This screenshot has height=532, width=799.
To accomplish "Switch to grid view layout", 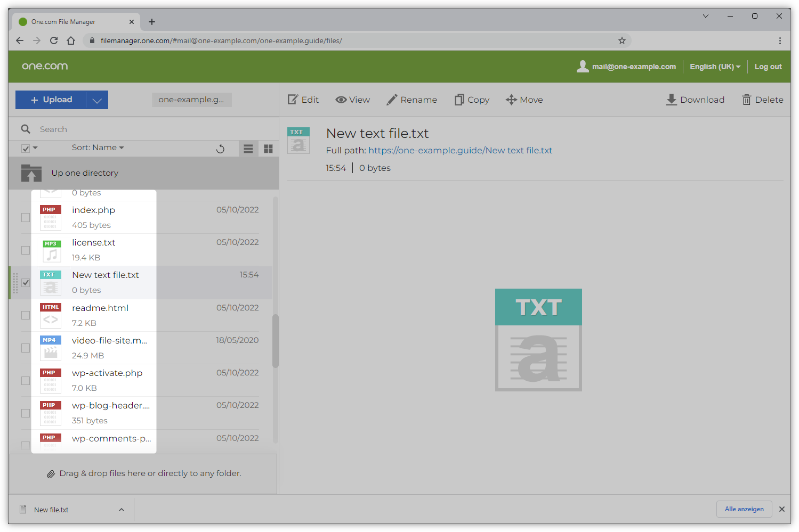I will [268, 149].
